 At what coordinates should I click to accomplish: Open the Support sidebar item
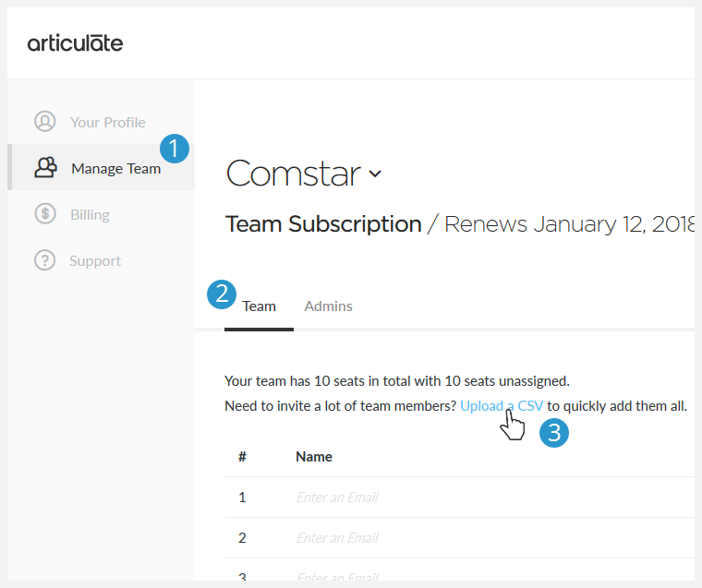pos(95,261)
